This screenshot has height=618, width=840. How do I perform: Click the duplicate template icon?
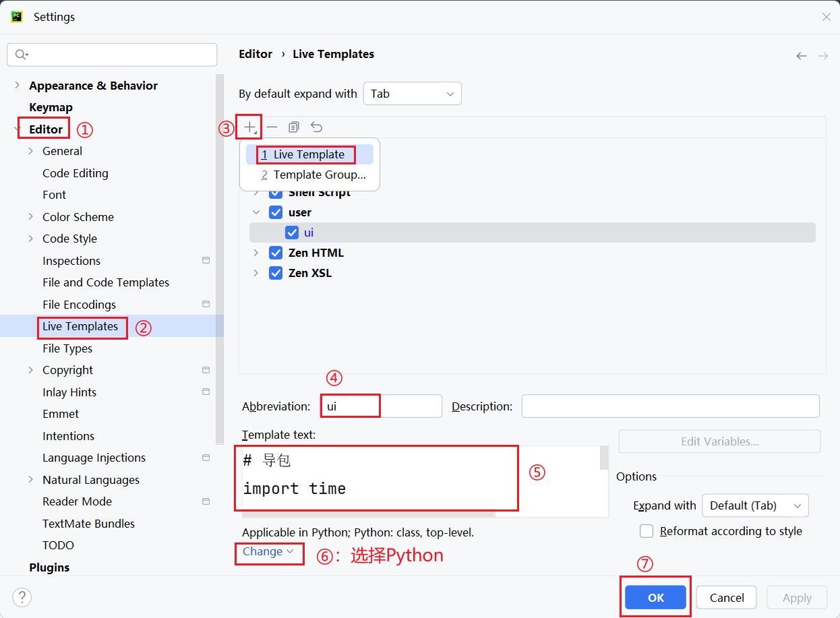pos(293,127)
